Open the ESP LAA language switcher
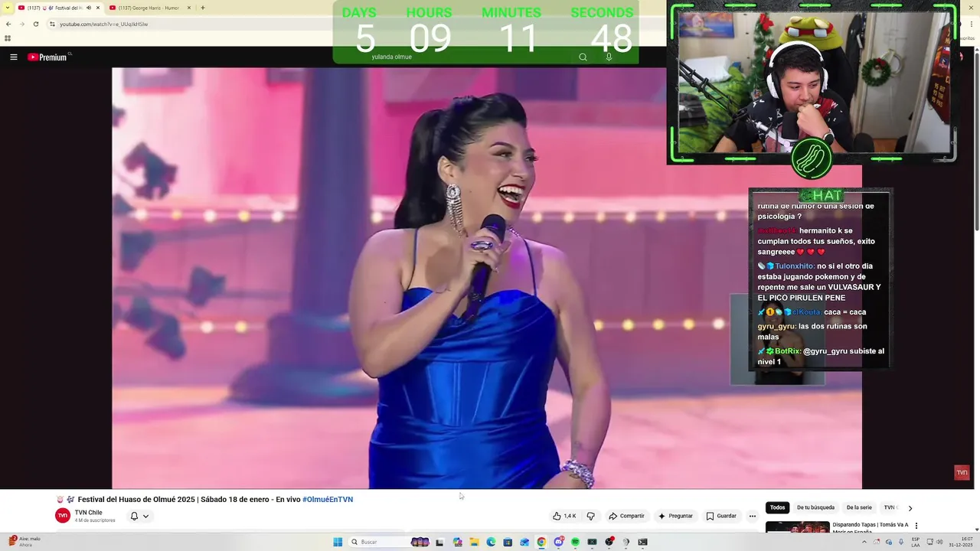980x551 pixels. coord(916,543)
